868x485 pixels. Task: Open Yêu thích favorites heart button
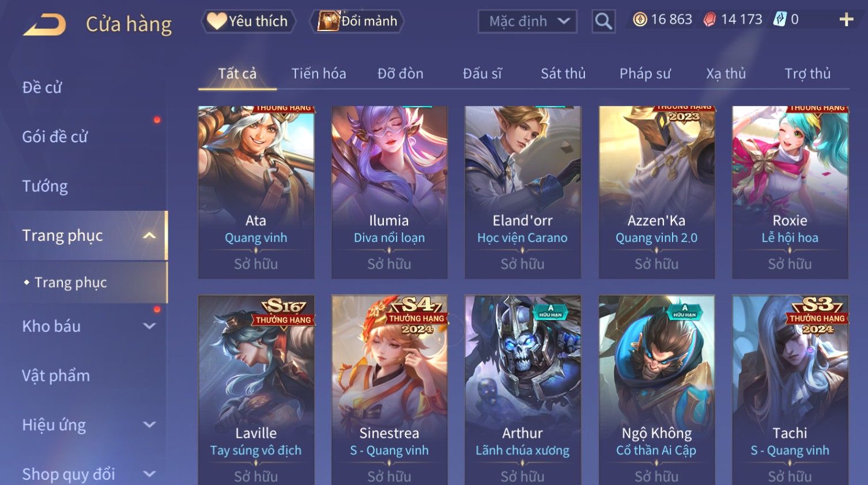coord(248,21)
